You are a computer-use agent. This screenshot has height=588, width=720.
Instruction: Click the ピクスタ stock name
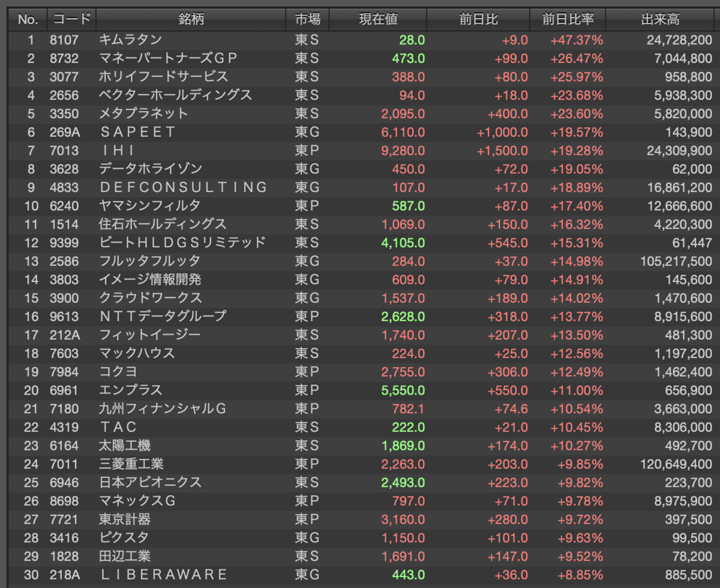pyautogui.click(x=124, y=537)
